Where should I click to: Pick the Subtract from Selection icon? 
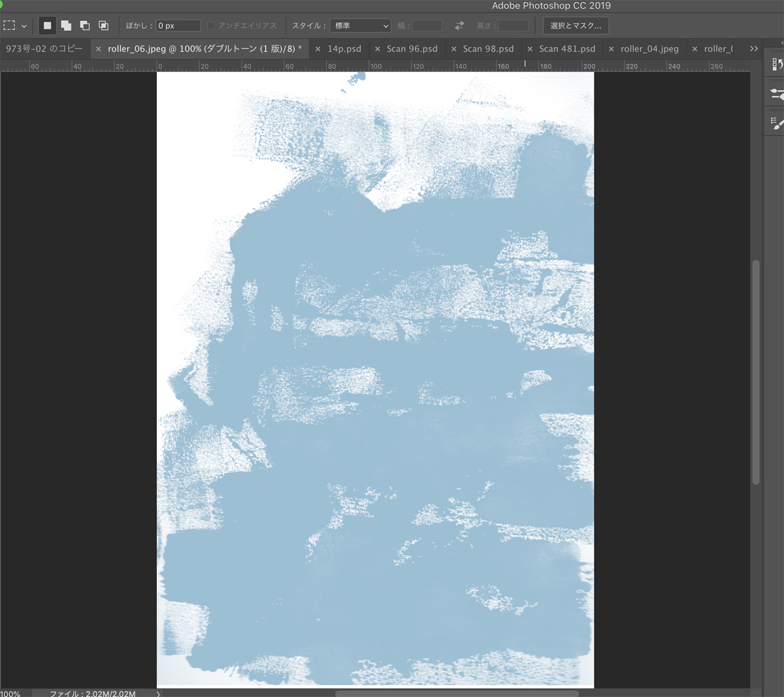(x=85, y=25)
